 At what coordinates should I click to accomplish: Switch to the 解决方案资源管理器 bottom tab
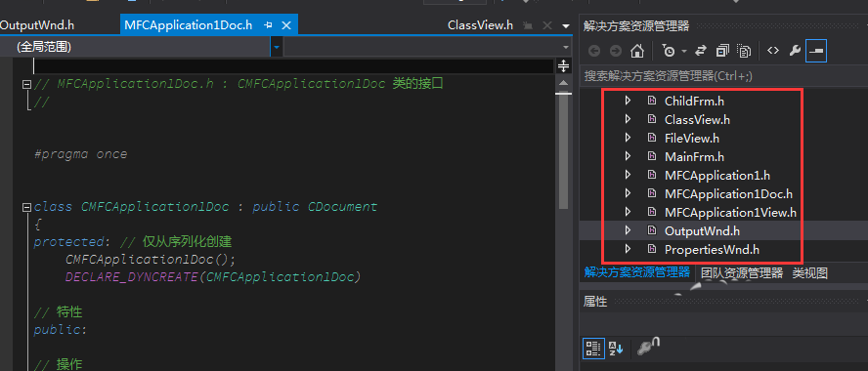coord(637,272)
